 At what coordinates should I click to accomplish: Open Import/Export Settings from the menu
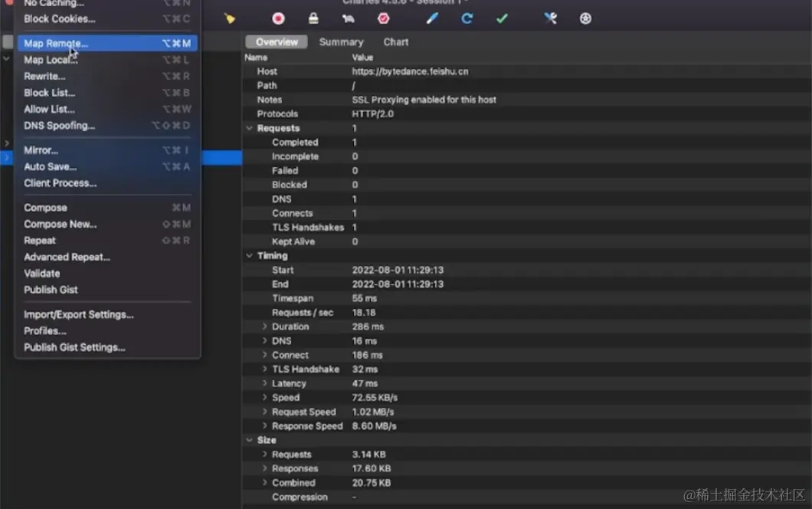click(x=107, y=314)
